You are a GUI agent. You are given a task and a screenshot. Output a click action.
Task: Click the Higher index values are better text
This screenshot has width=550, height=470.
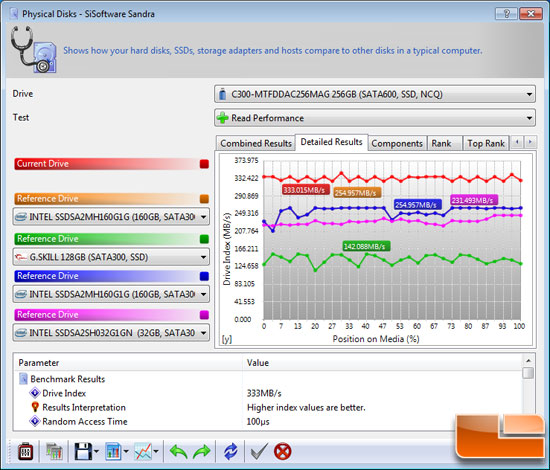(x=306, y=407)
